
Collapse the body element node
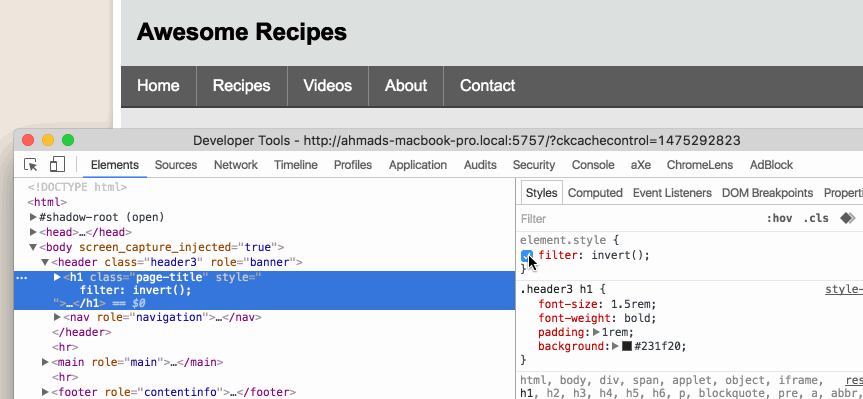click(34, 248)
